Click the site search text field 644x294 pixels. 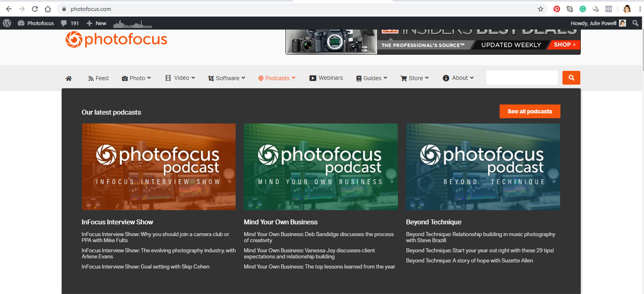(x=522, y=78)
